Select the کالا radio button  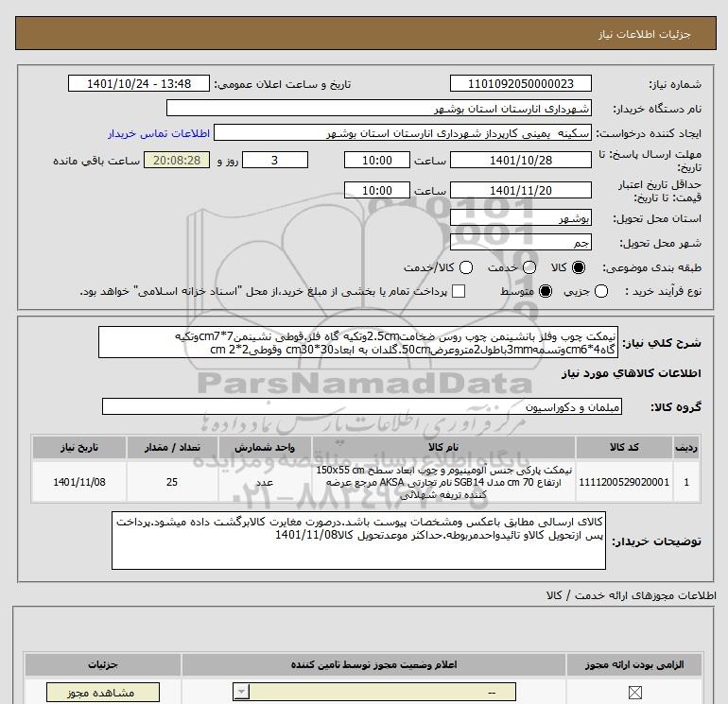[x=579, y=267]
